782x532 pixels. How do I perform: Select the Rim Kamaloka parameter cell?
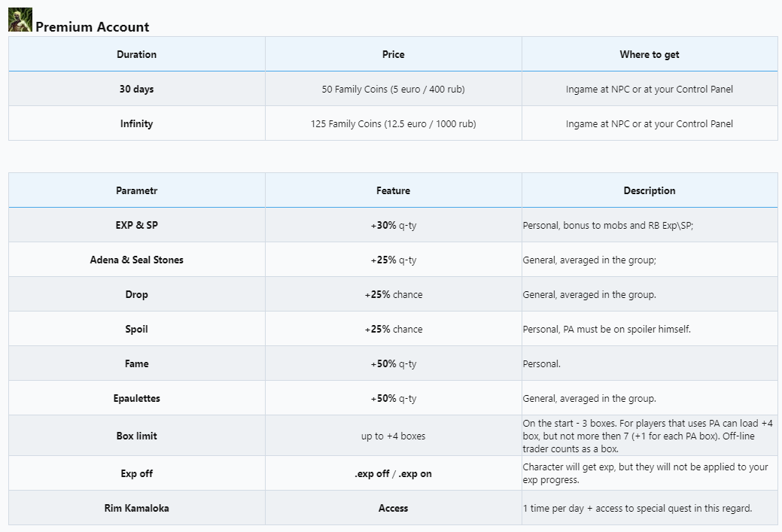(136, 508)
